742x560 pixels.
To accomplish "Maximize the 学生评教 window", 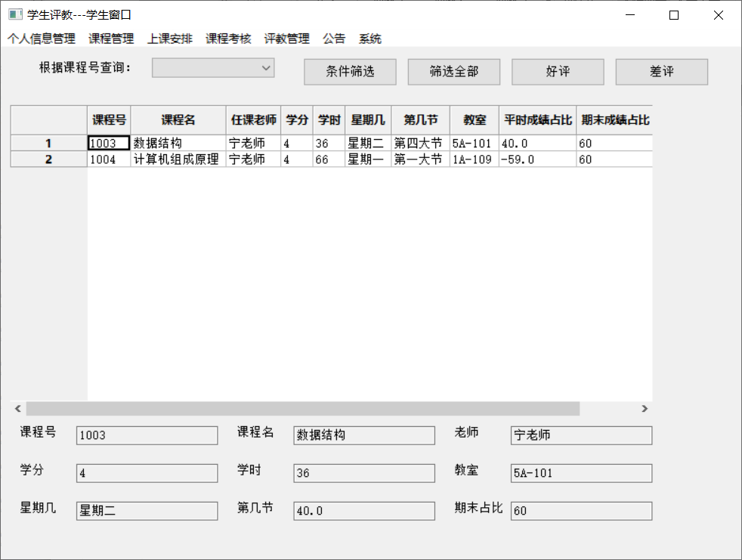I will pyautogui.click(x=674, y=15).
